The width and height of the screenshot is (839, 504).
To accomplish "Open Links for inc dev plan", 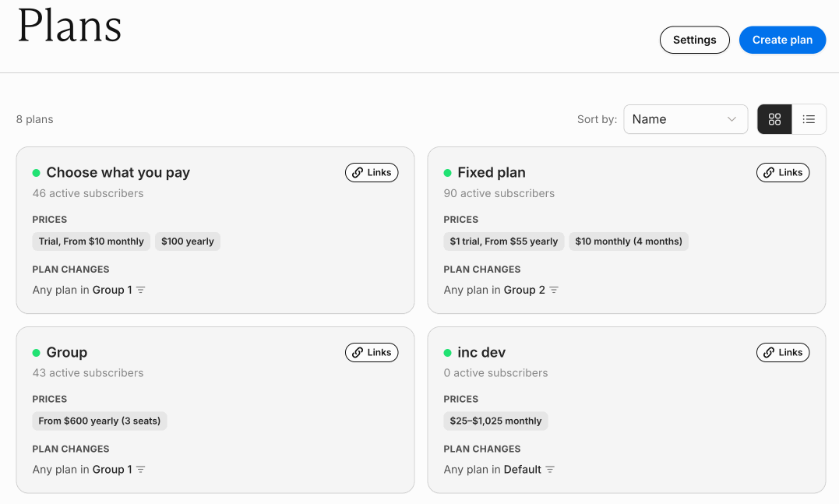I will [783, 352].
